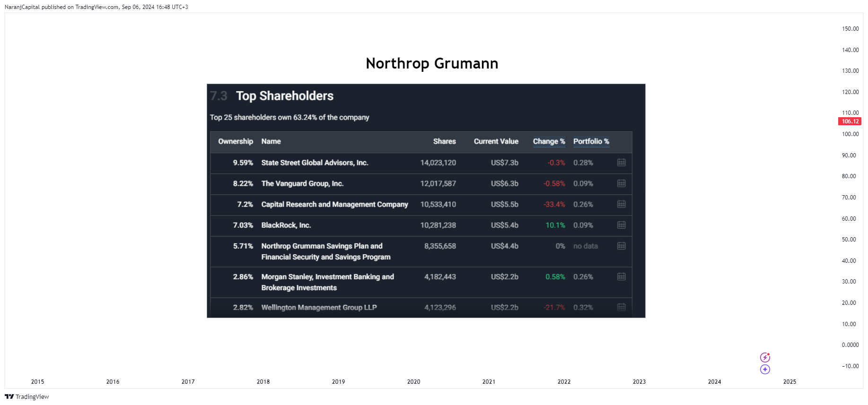Click the calendar icon in Northrop Grumman Savings row
The image size is (868, 405).
pos(621,246)
